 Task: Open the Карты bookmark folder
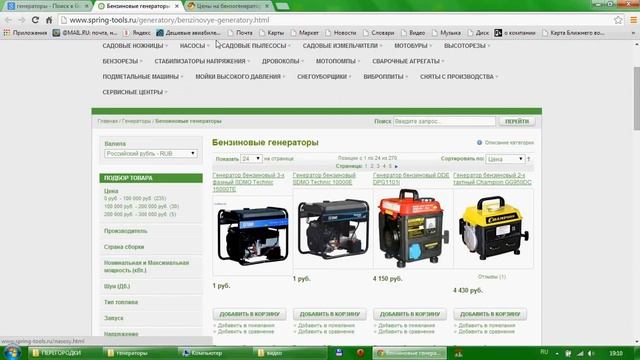click(272, 33)
